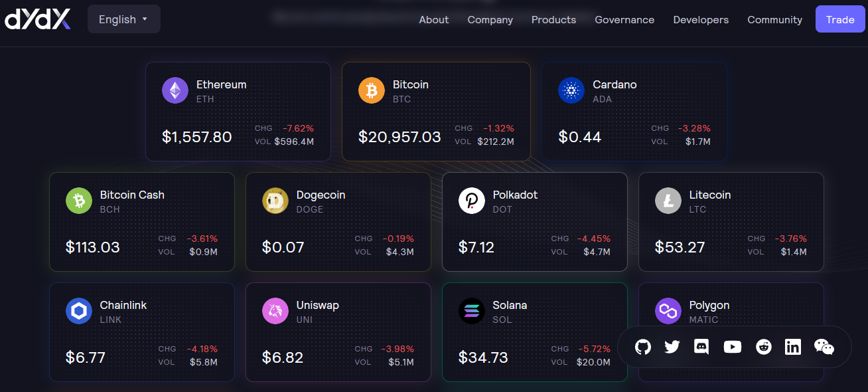
Task: Open the Twitter social icon
Action: 672,347
